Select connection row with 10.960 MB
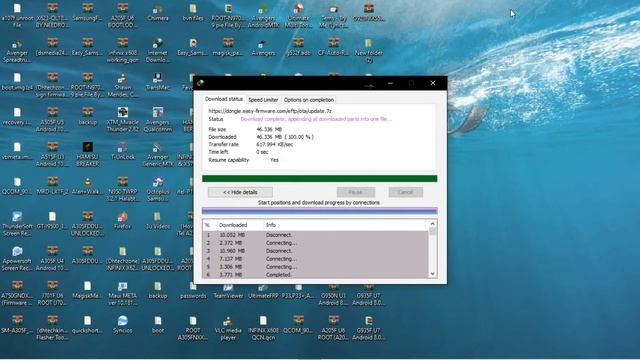This screenshot has width=640, height=360. (315, 251)
